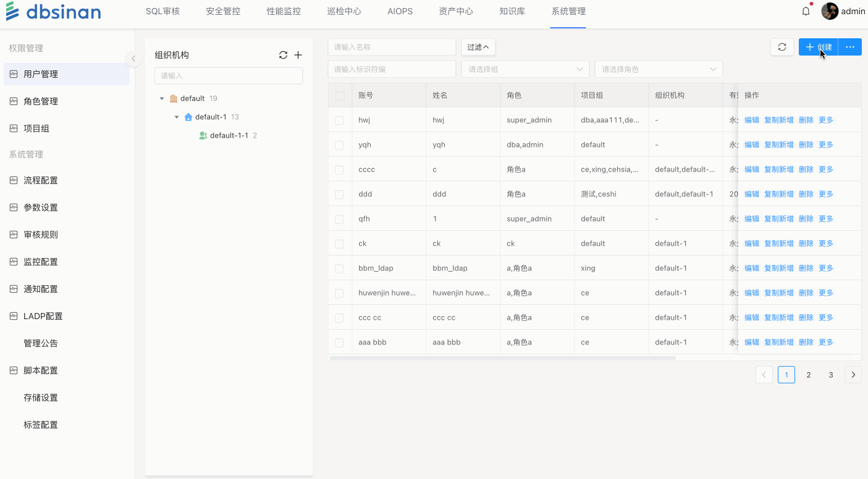The image size is (868, 479).
Task: Add a new organization with plus icon
Action: coord(298,55)
